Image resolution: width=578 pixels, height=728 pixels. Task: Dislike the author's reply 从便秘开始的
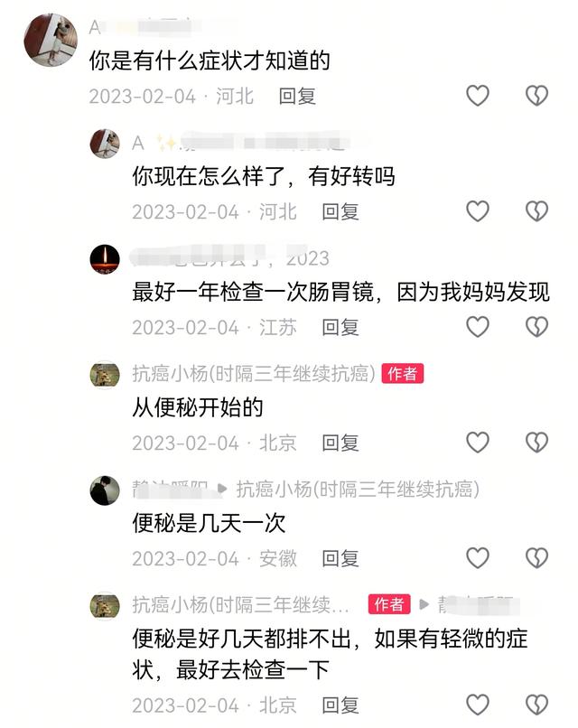pyautogui.click(x=536, y=443)
